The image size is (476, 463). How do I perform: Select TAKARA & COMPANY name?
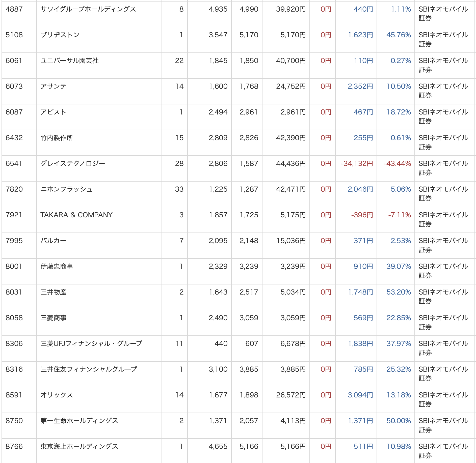[x=76, y=215]
